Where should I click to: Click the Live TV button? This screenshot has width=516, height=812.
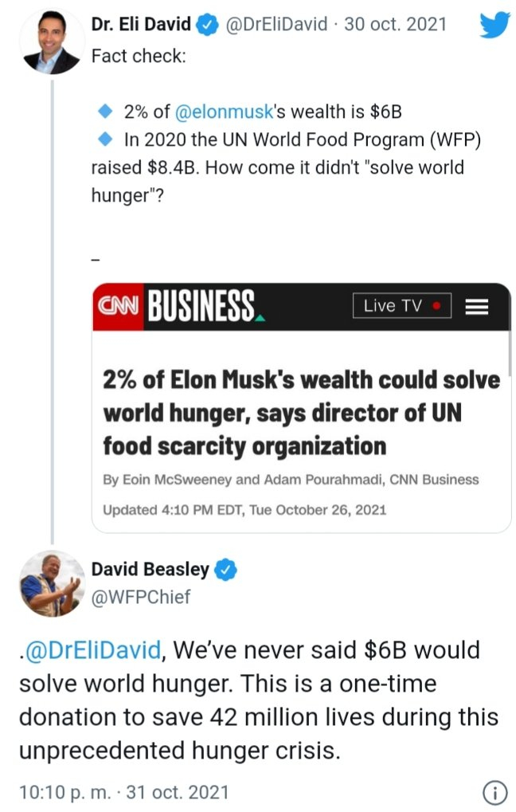pos(402,304)
